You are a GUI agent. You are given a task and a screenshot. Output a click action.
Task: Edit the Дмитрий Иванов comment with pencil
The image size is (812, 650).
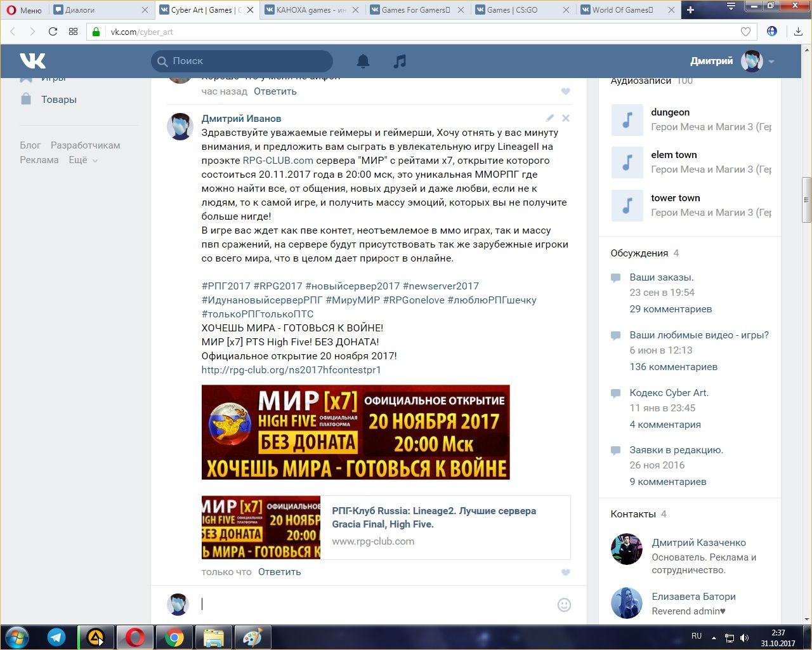550,118
